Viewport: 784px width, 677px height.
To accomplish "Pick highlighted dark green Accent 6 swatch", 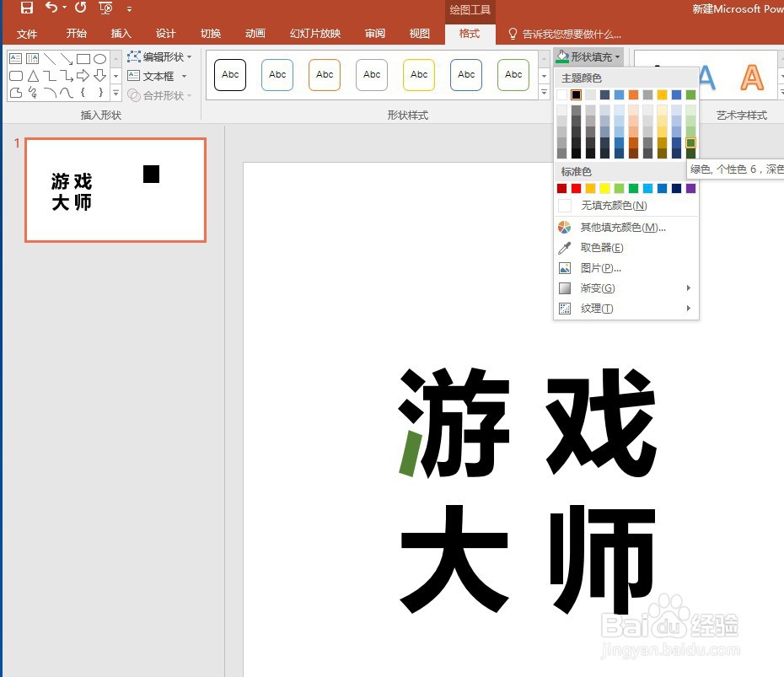I will (690, 143).
